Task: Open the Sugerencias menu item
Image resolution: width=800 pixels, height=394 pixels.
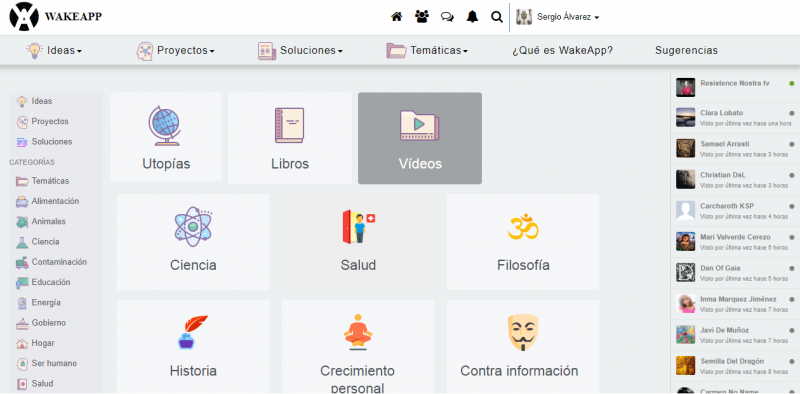Action: point(686,51)
